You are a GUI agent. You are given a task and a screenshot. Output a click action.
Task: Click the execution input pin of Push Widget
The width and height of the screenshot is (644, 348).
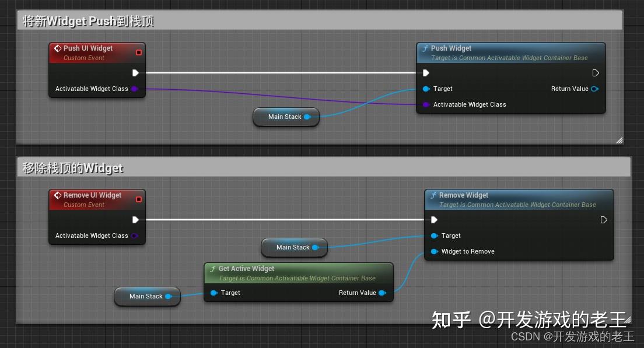click(426, 73)
